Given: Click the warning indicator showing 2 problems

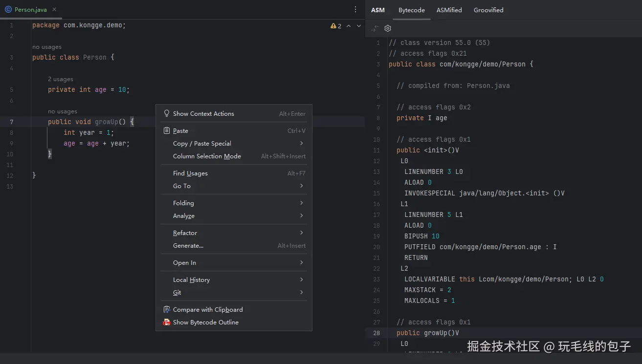Looking at the screenshot, I should (336, 26).
